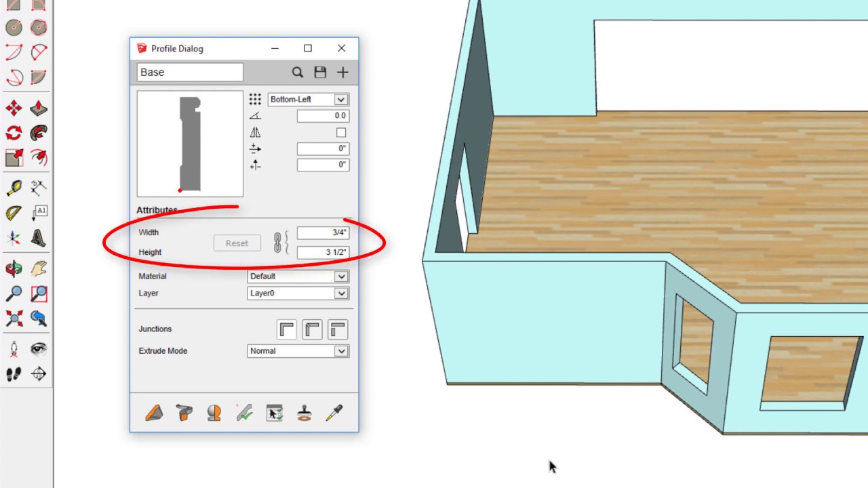Click the horizontal offset field

point(323,148)
